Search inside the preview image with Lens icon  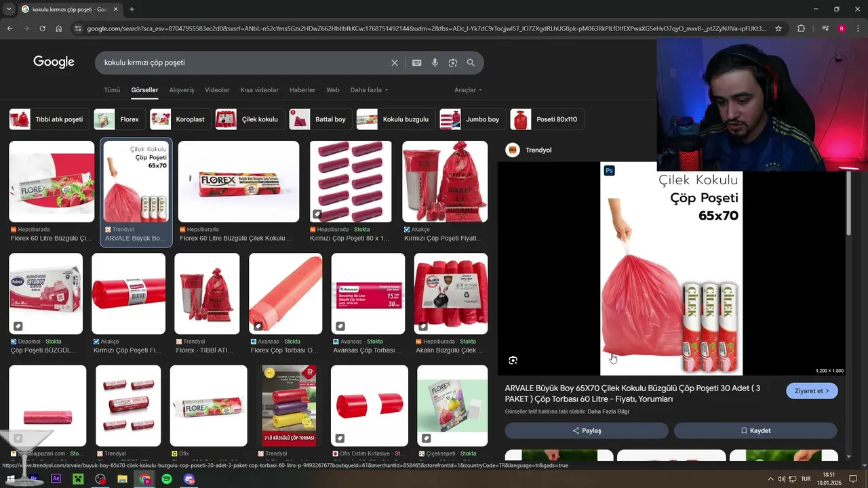(513, 361)
